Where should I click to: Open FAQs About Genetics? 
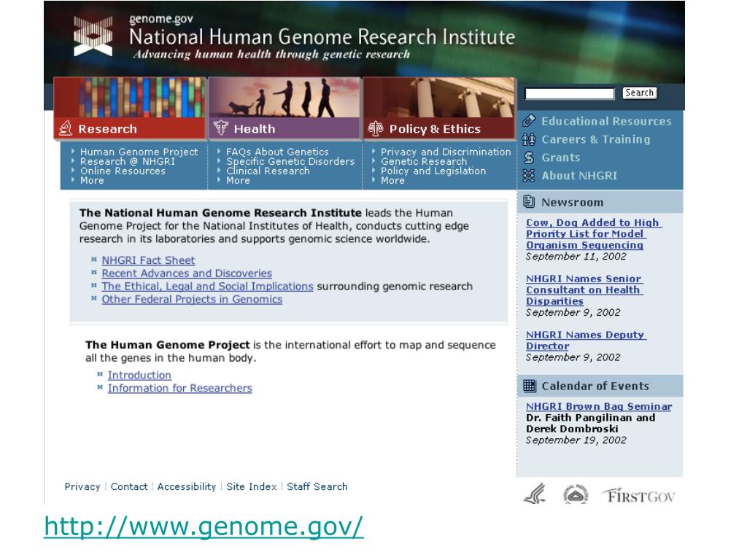click(x=277, y=152)
